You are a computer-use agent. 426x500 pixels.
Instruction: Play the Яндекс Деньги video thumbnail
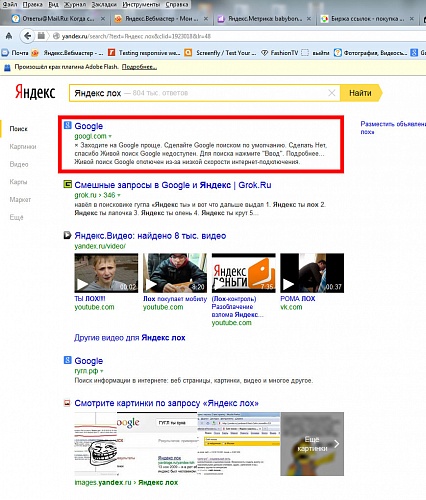(244, 273)
